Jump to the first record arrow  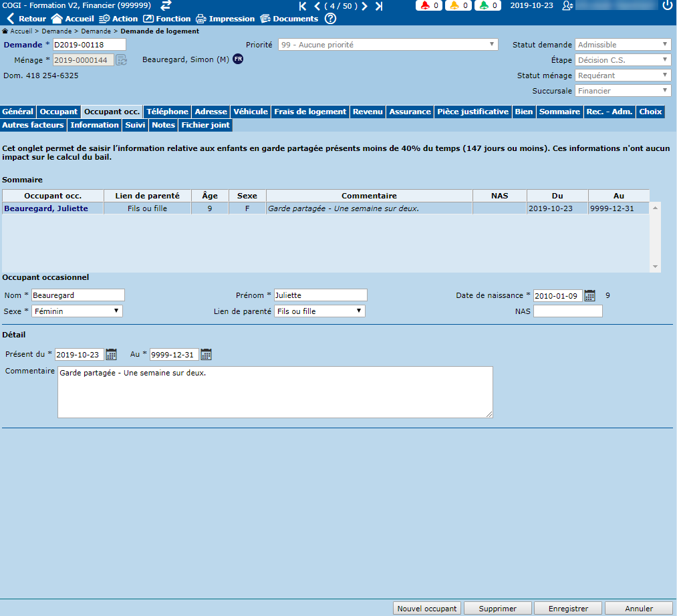(x=303, y=6)
